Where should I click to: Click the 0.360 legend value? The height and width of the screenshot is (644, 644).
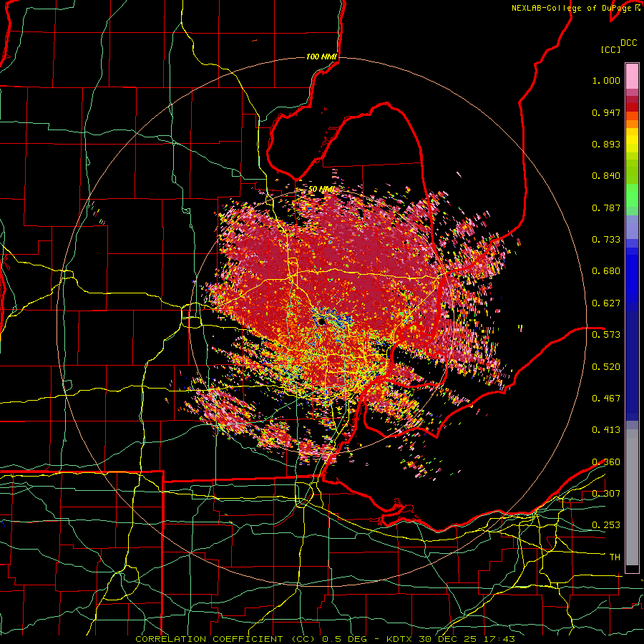coord(606,462)
